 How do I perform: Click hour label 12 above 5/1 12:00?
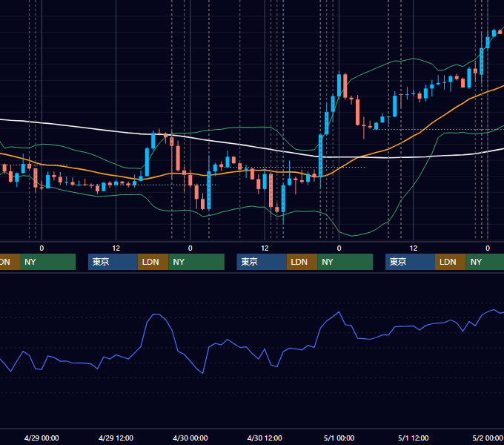414,248
